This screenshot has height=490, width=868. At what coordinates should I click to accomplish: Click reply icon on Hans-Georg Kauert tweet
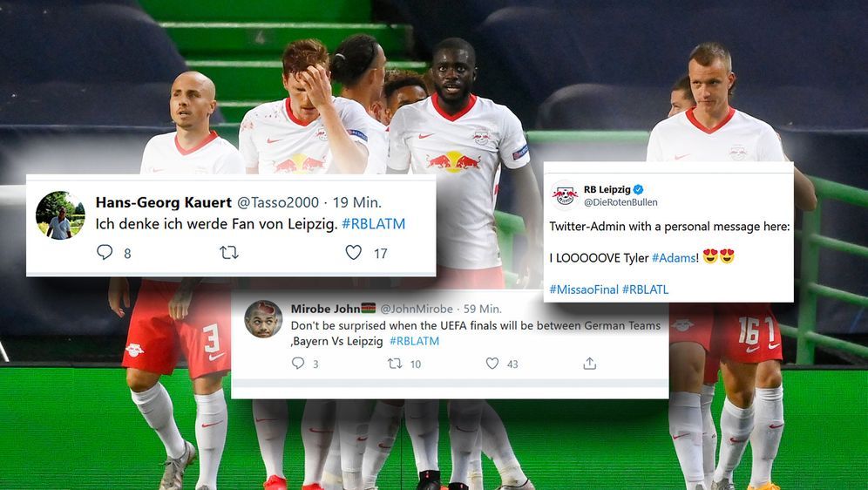click(x=105, y=253)
